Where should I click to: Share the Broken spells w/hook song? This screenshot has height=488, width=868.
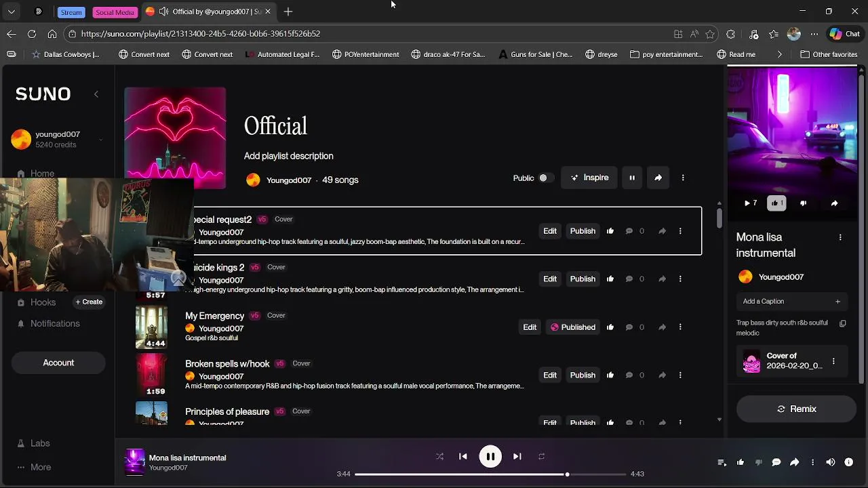[662, 375]
